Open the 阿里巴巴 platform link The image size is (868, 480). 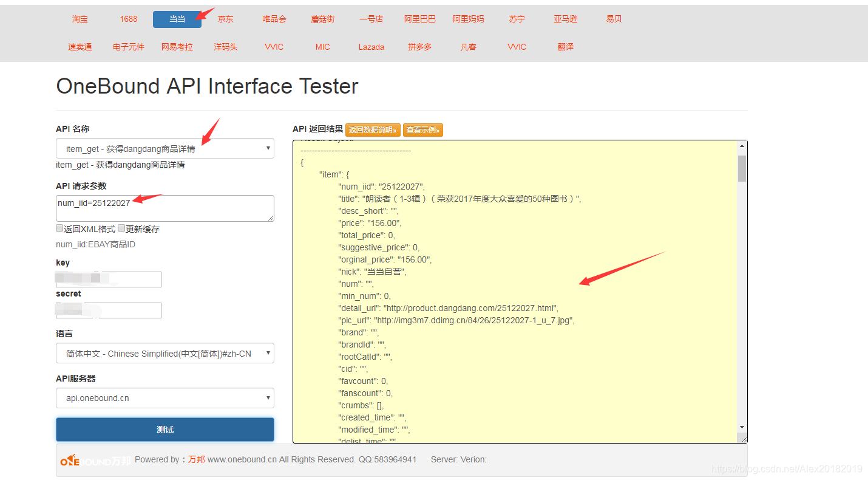coord(420,19)
